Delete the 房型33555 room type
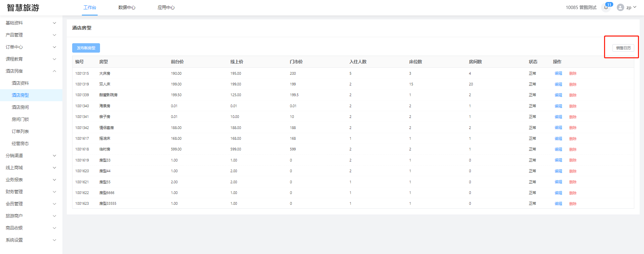This screenshot has width=644, height=254. click(573, 204)
